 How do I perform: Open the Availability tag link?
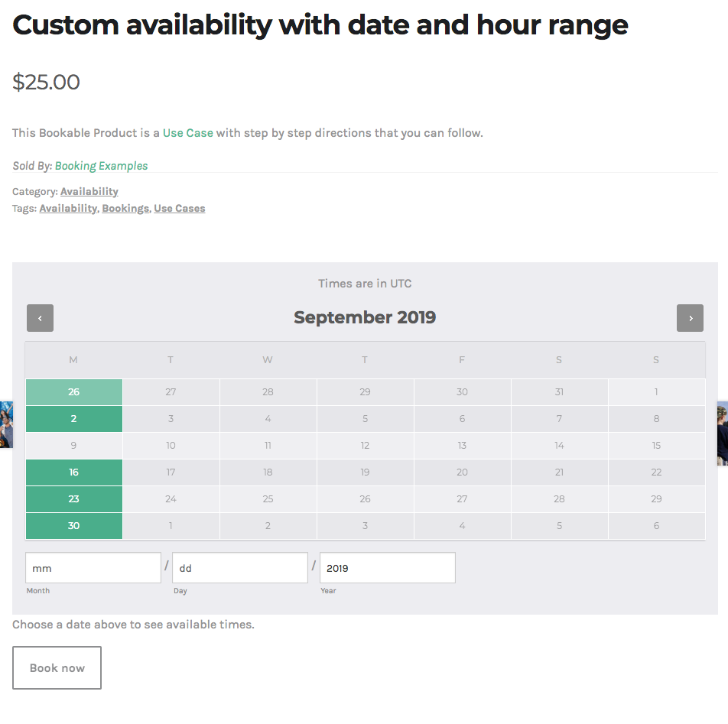[68, 209]
